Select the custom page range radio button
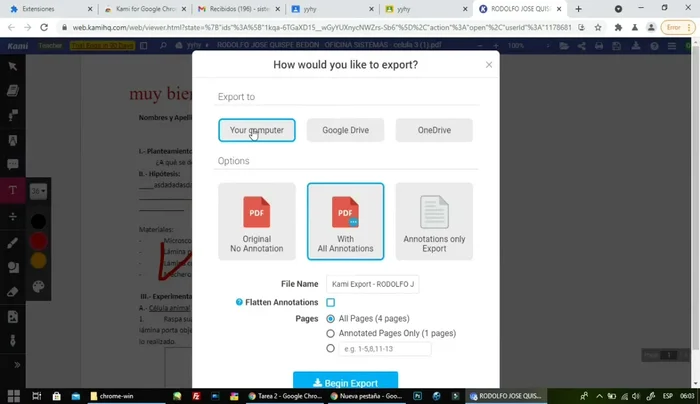The width and height of the screenshot is (700, 404). (330, 348)
